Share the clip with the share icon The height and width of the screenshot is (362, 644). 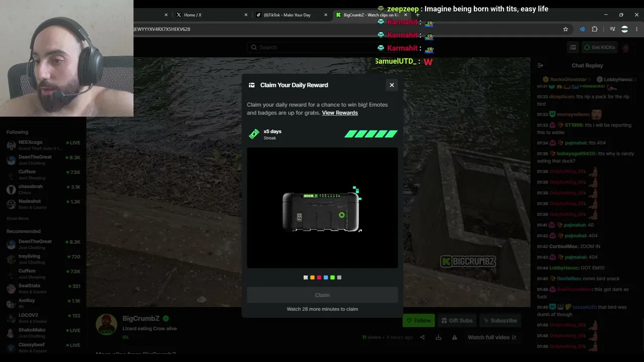[422, 337]
